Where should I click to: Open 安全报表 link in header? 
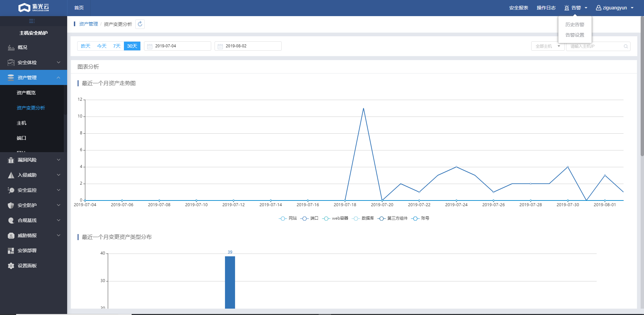(518, 8)
